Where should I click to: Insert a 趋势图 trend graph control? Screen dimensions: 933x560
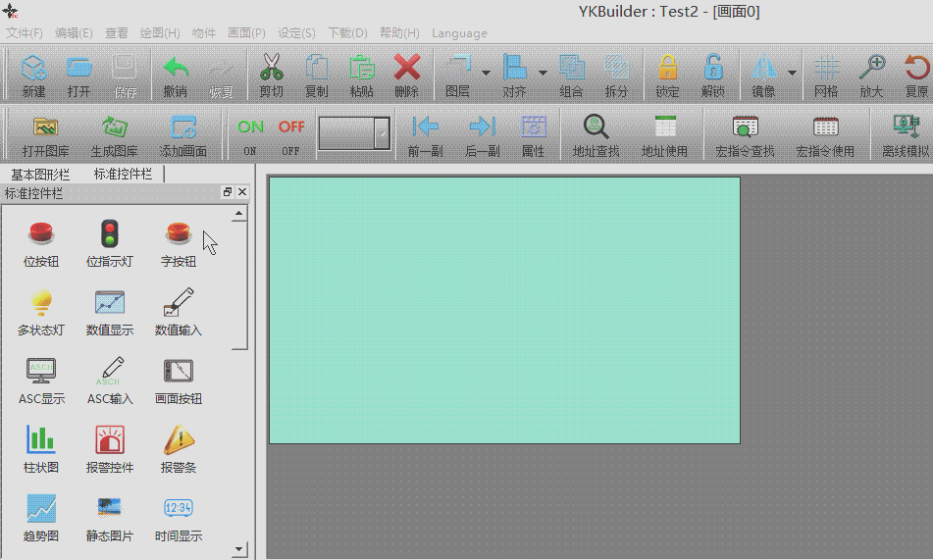tap(41, 518)
